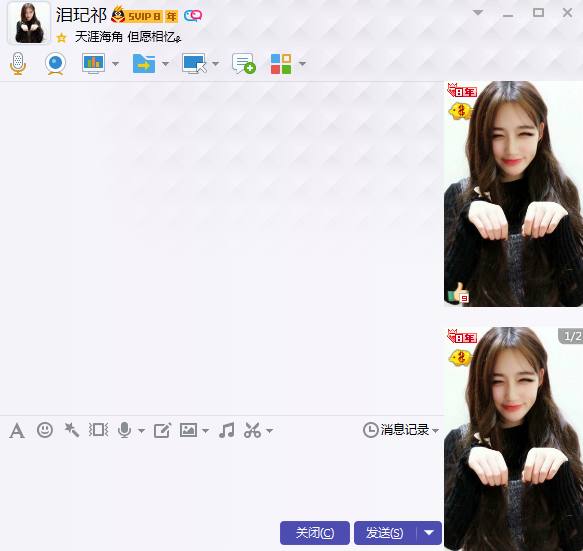Open the remote presentation screen icon

point(93,64)
